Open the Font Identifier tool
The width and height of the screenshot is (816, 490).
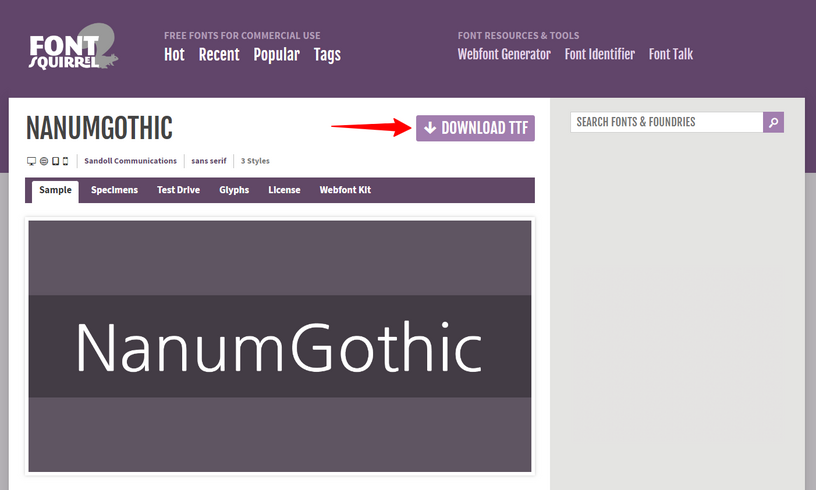[x=600, y=54]
